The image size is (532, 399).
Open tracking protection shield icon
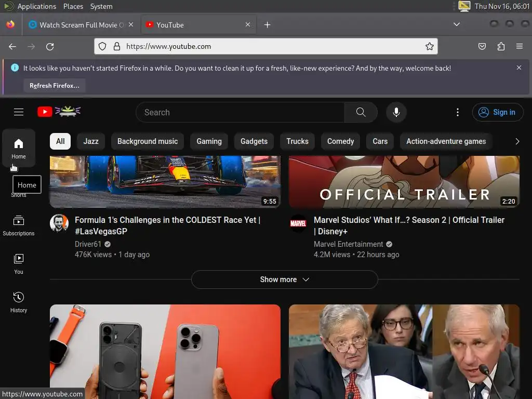point(102,46)
